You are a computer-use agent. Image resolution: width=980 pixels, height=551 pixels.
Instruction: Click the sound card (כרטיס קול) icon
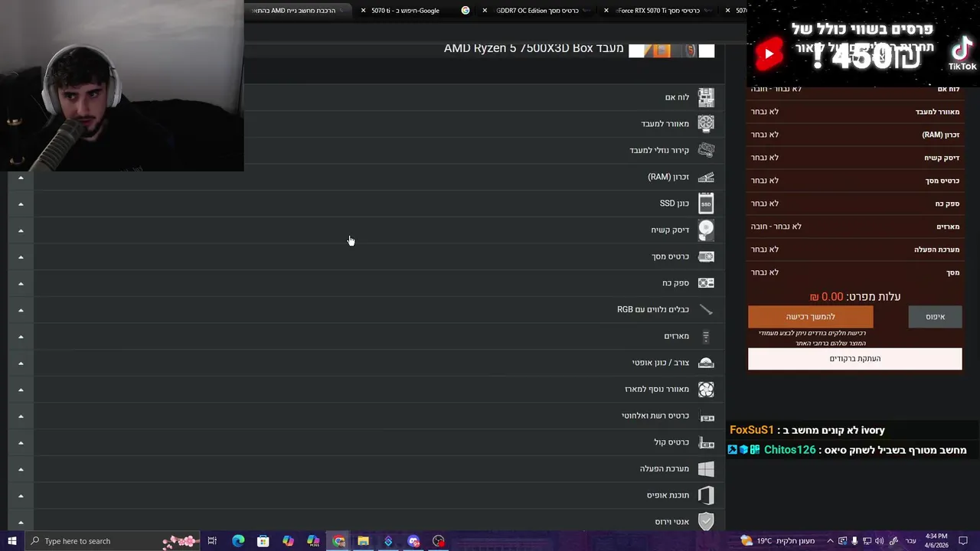coord(706,442)
